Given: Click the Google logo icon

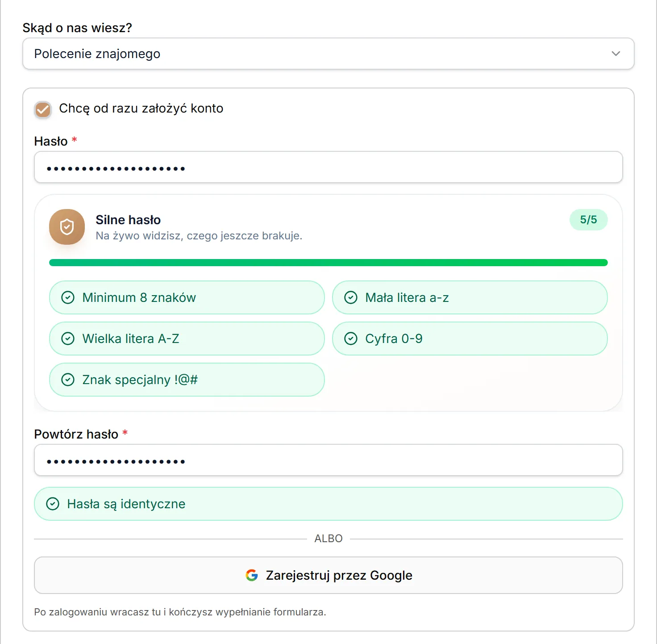Looking at the screenshot, I should click(x=252, y=575).
